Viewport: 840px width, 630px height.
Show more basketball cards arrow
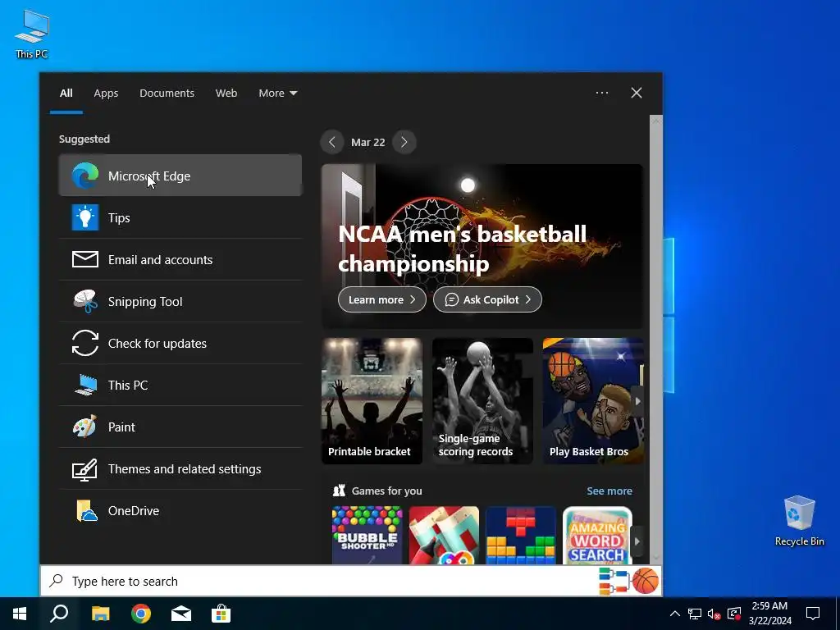[x=637, y=401]
